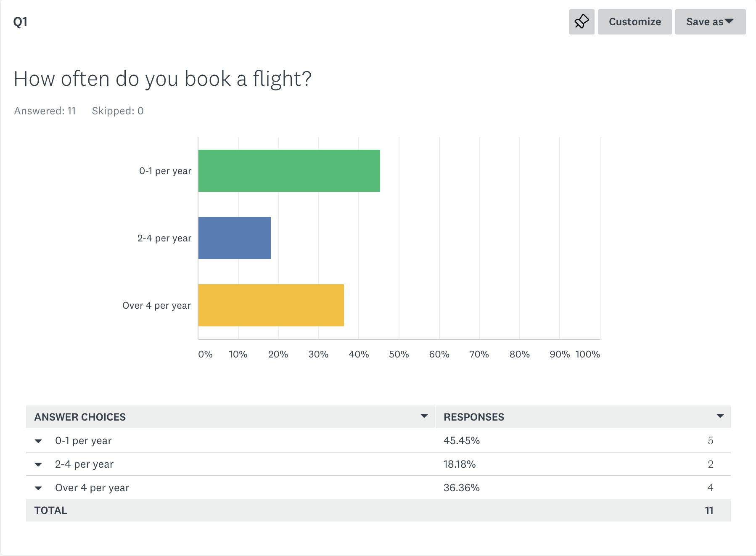Click the yellow Over 4 per year bar
This screenshot has width=756, height=556.
click(x=271, y=305)
